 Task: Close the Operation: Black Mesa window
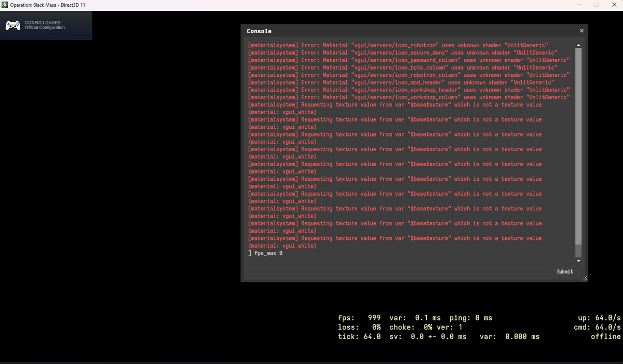(x=614, y=5)
